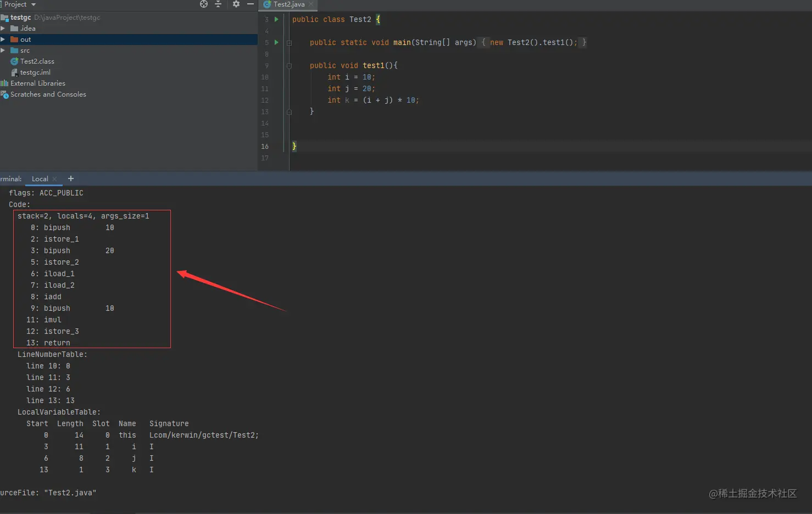Click the Scratches and Consoles icon

[x=4, y=94]
